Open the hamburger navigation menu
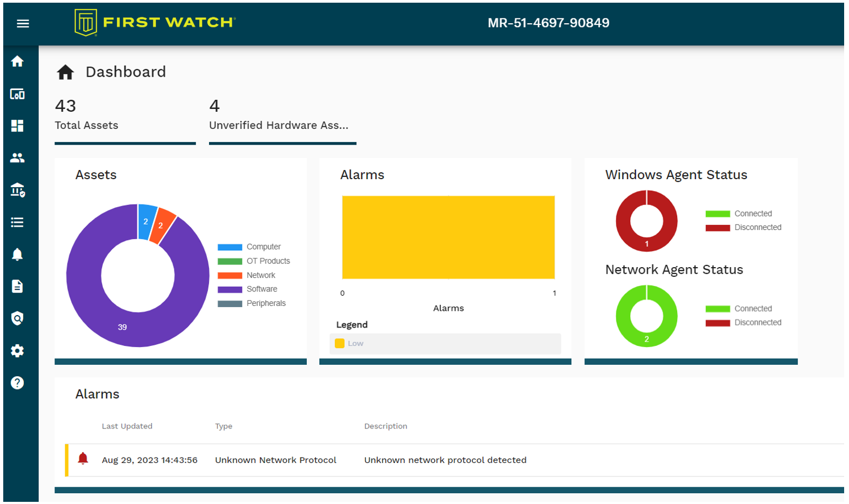The height and width of the screenshot is (504, 849). coord(23,23)
